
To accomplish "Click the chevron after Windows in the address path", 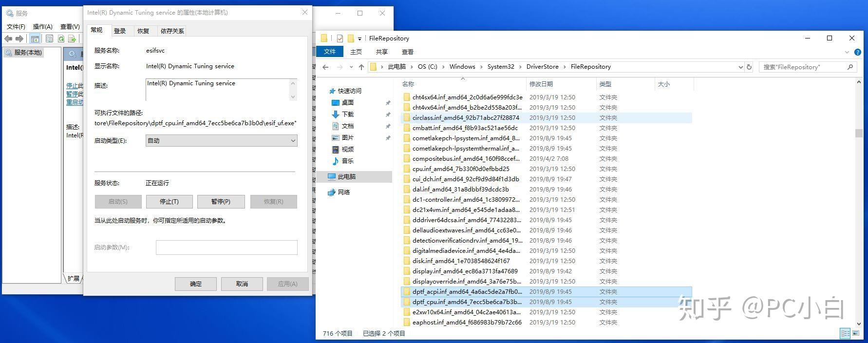I will [x=481, y=67].
